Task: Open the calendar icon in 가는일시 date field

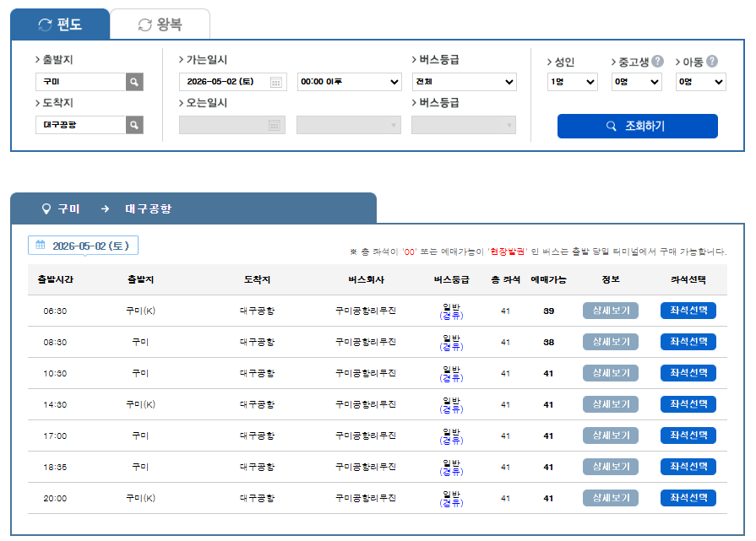Action: (275, 83)
